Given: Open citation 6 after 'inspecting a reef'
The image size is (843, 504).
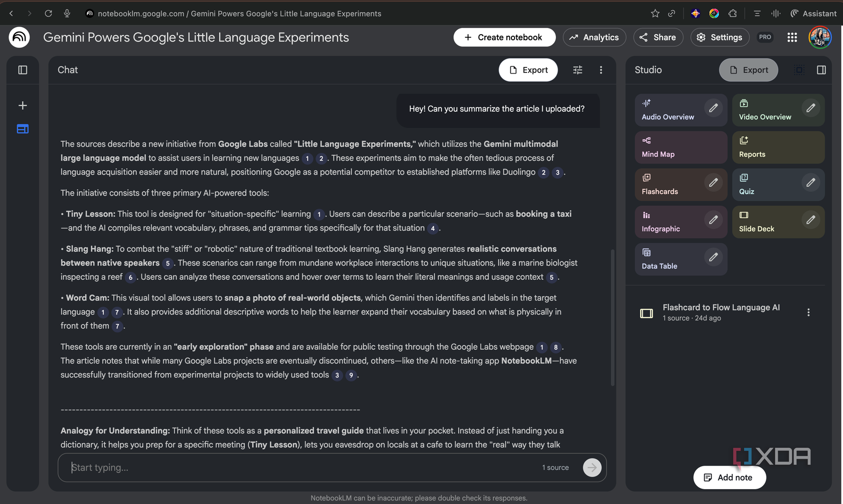Looking at the screenshot, I should (130, 277).
